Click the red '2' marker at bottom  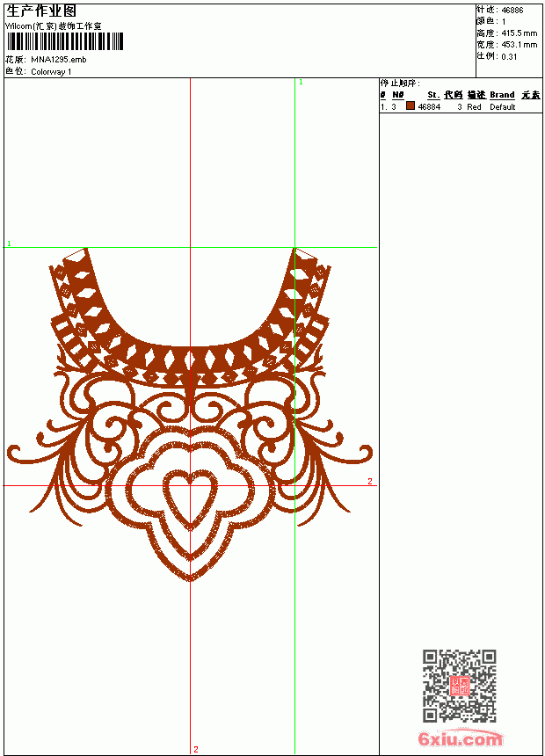(x=196, y=749)
